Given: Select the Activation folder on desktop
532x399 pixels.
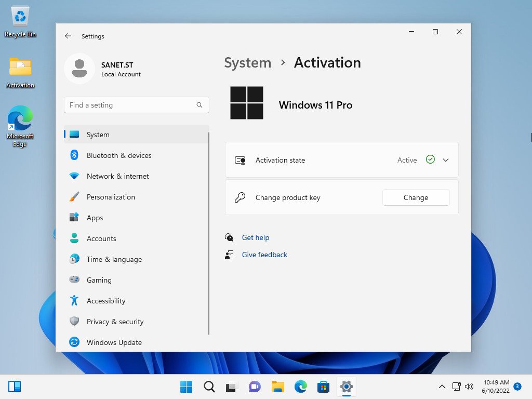Looking at the screenshot, I should pyautogui.click(x=20, y=73).
